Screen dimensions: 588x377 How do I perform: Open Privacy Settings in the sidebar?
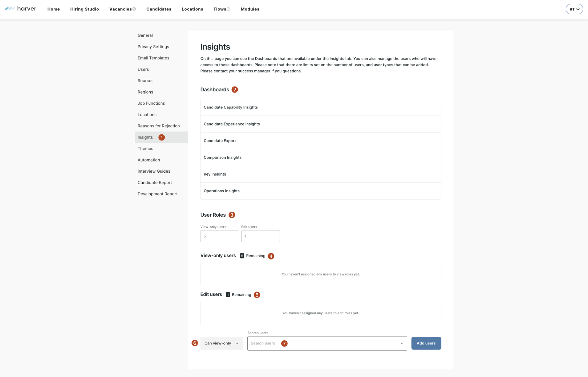coord(153,47)
